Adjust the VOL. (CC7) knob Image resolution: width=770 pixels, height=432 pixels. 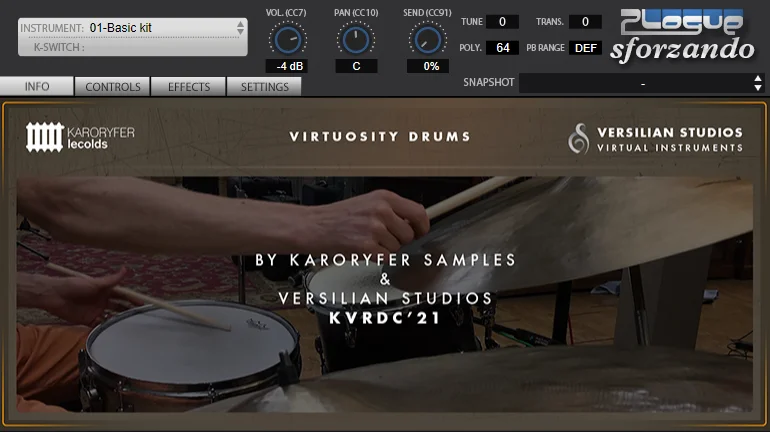[x=288, y=40]
